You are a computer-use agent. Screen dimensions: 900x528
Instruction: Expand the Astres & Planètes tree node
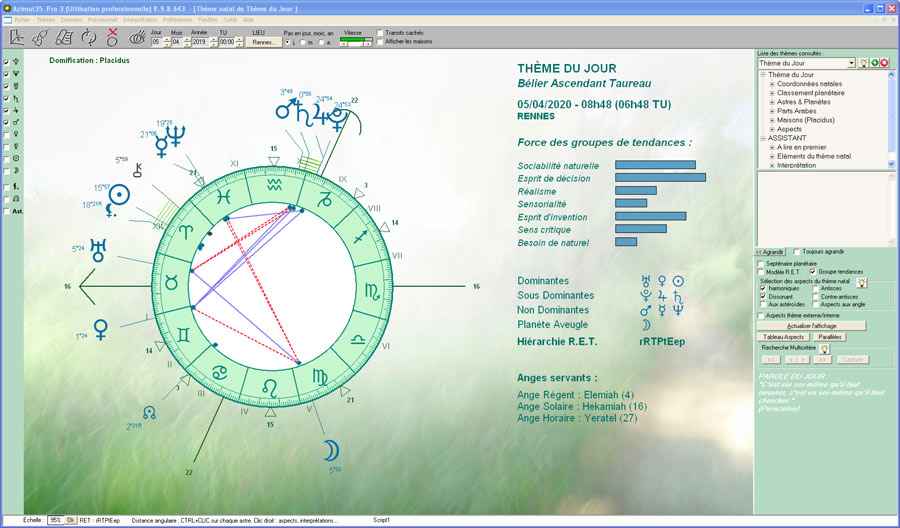772,102
